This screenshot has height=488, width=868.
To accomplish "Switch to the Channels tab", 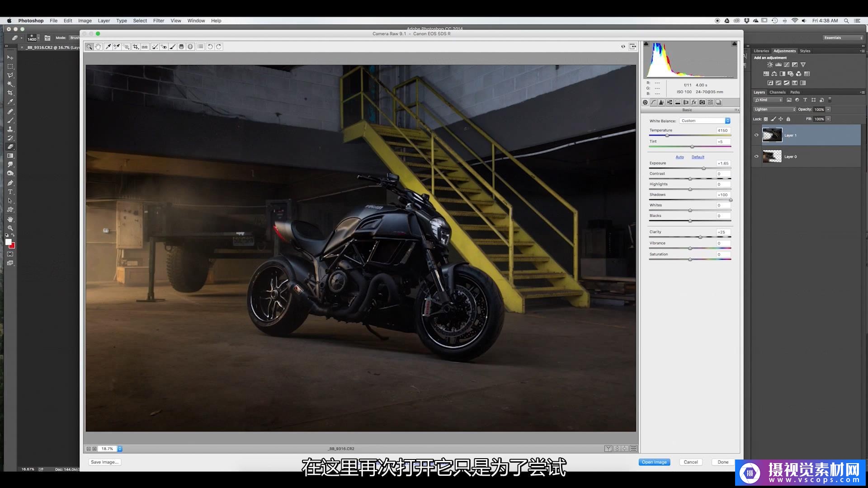I will (778, 92).
